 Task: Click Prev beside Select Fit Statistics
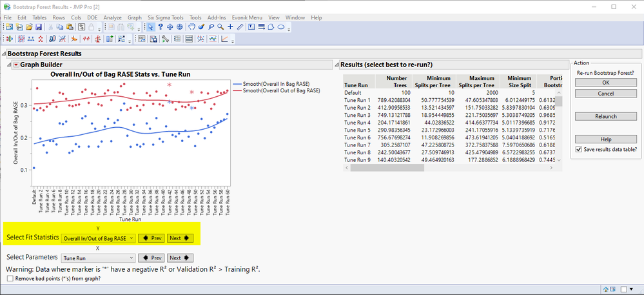(151, 238)
